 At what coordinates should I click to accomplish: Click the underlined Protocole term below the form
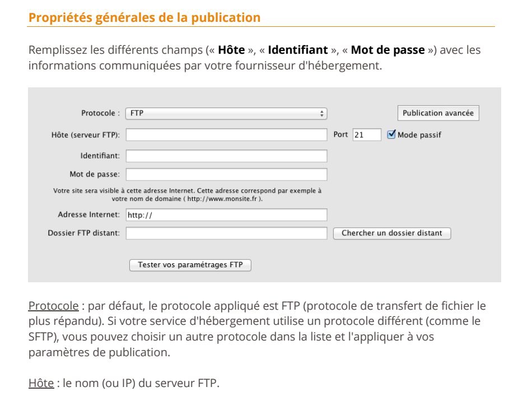pyautogui.click(x=54, y=306)
